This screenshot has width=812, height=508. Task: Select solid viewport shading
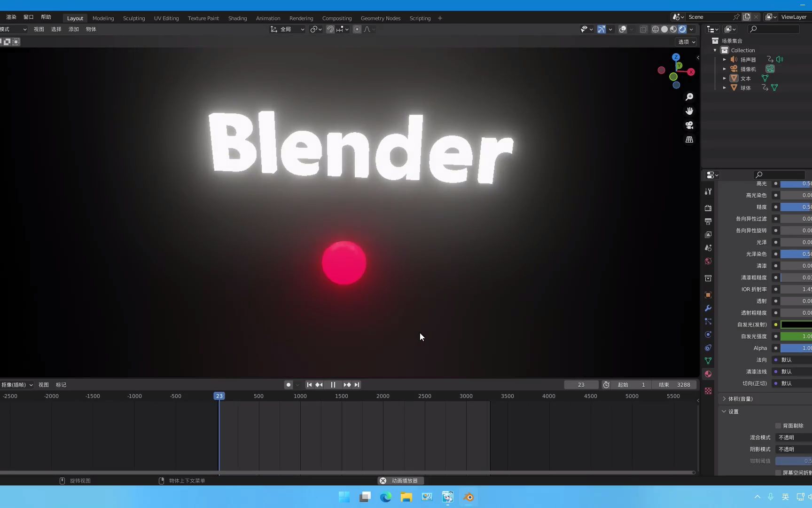point(664,29)
